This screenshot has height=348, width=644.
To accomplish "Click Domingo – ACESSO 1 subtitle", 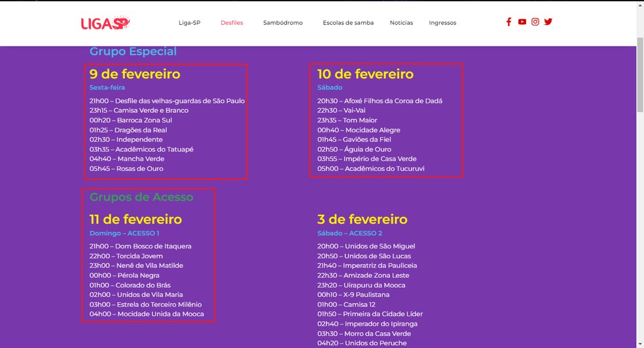I will (124, 233).
